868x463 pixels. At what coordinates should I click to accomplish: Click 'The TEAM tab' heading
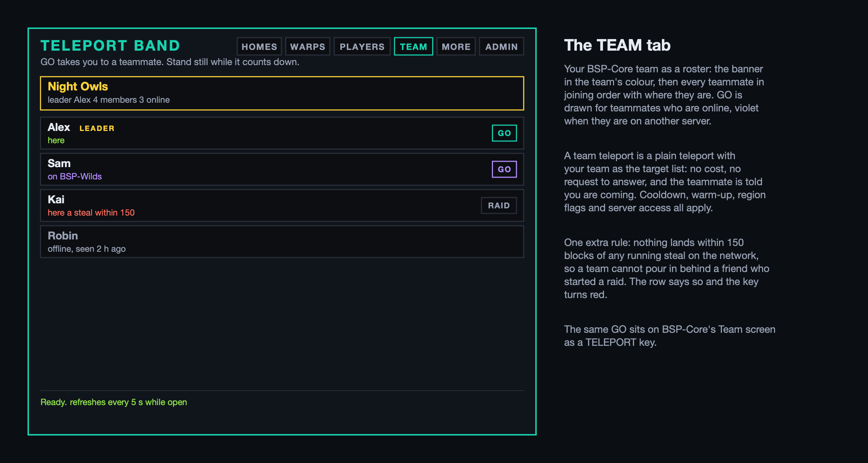pyautogui.click(x=617, y=45)
